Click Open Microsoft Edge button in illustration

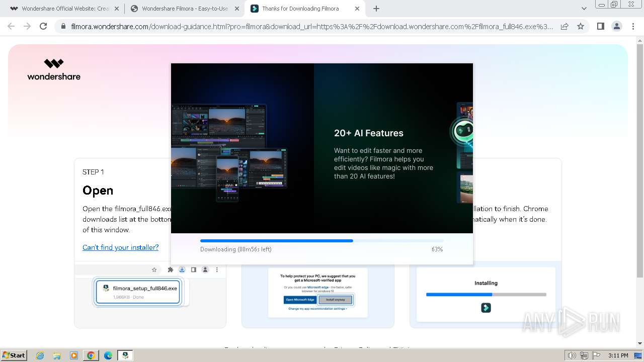[x=300, y=300]
